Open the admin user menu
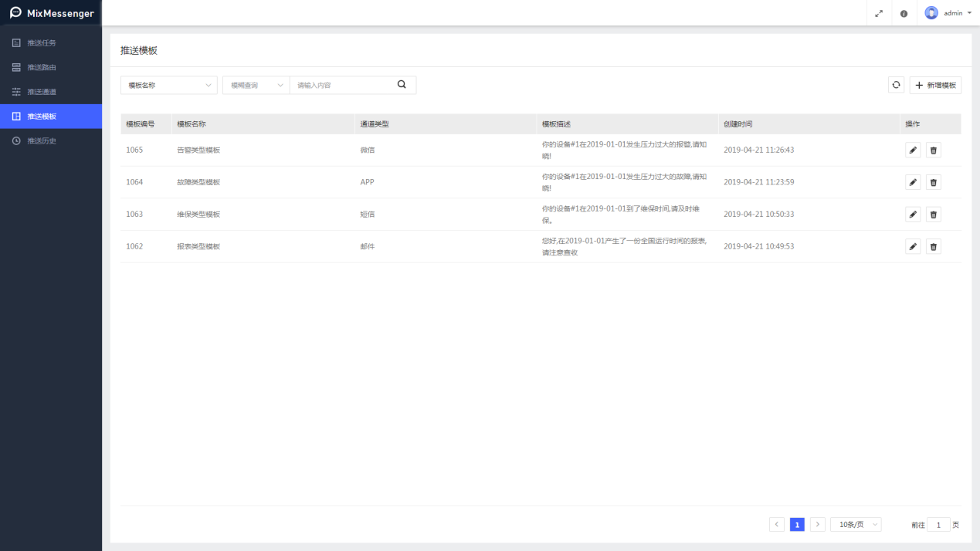 point(948,13)
